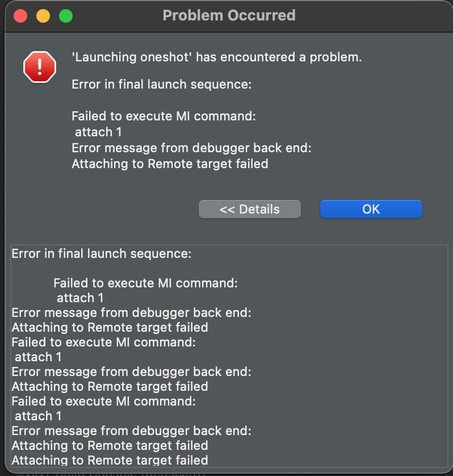Click the upper Error message from debugger back end line
The image size is (453, 476).
[x=191, y=148]
